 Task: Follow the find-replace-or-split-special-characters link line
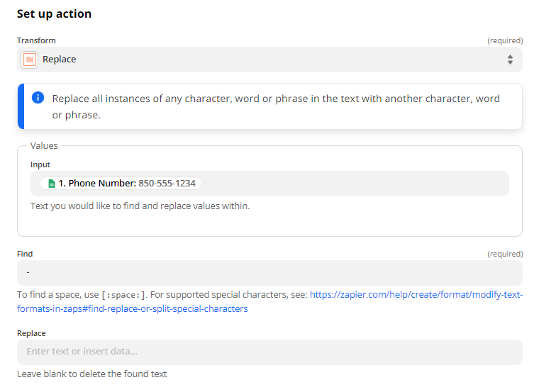pos(133,309)
